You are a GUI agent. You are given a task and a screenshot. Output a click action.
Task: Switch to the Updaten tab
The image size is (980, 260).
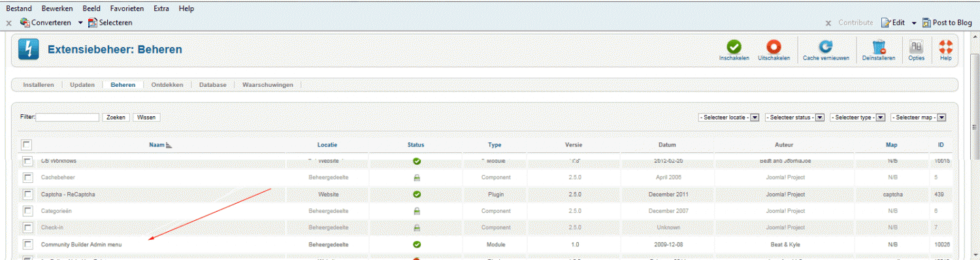tap(82, 85)
